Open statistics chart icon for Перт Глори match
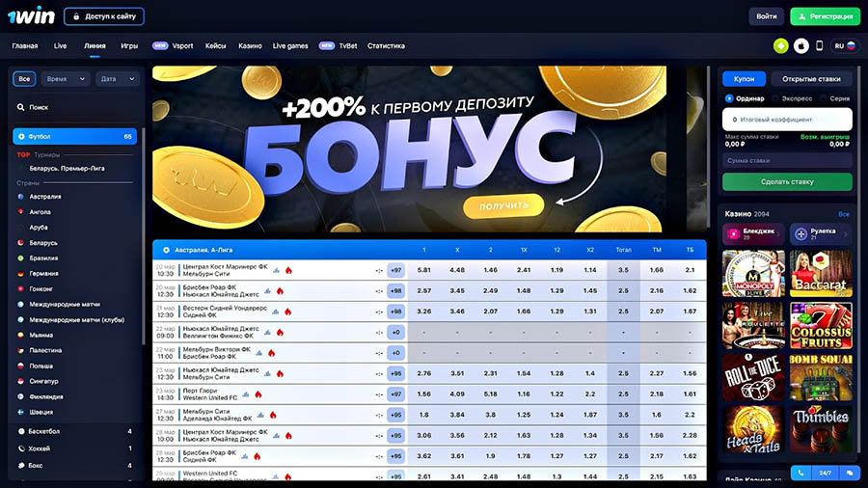The height and width of the screenshot is (488, 868). point(246,393)
